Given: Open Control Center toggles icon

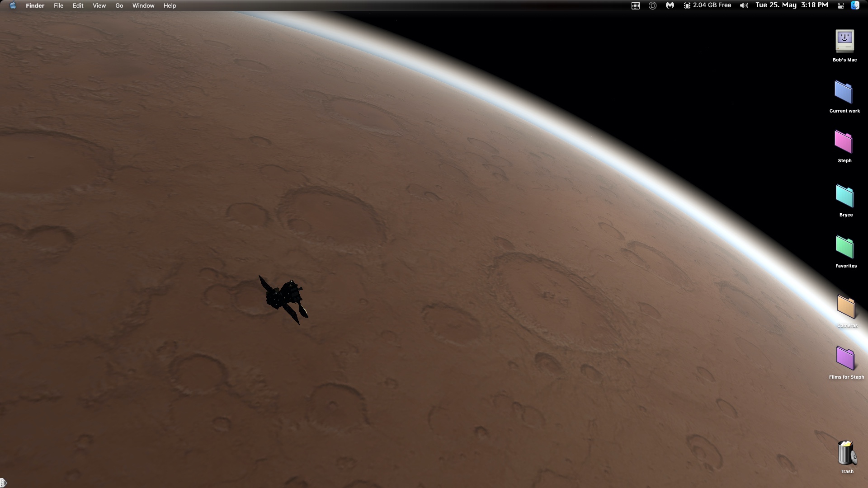Looking at the screenshot, I should pyautogui.click(x=841, y=5).
